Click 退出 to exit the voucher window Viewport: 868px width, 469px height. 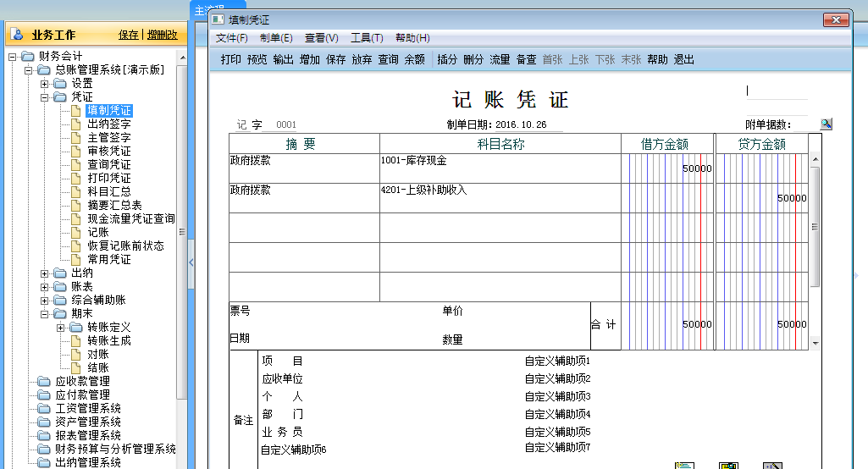click(x=683, y=59)
